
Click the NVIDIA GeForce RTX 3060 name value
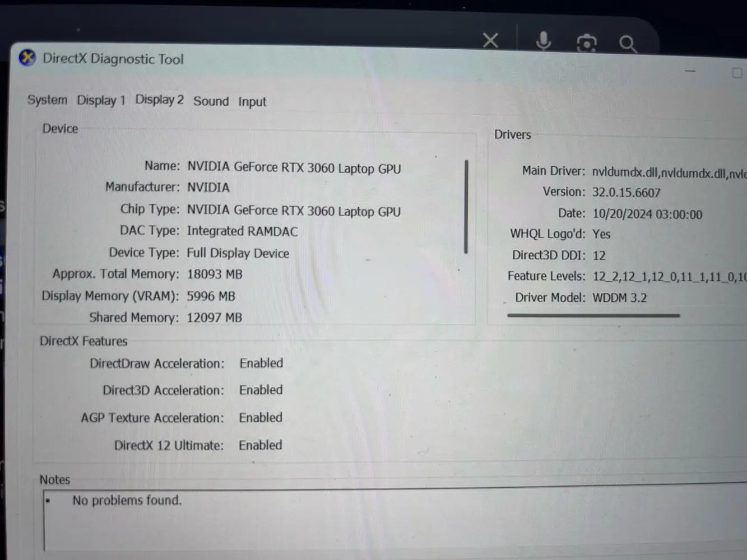(x=294, y=168)
